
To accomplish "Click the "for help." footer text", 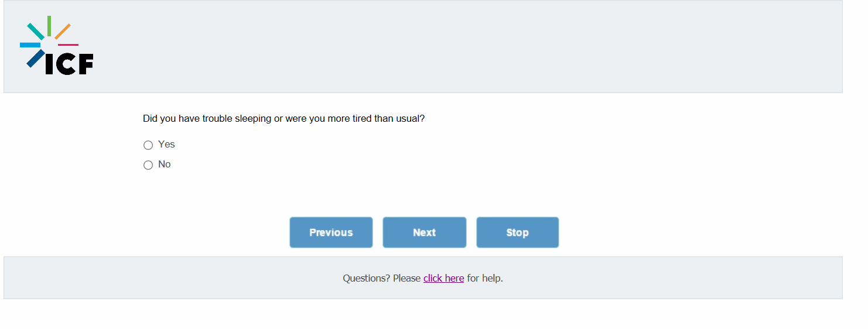I will (485, 278).
